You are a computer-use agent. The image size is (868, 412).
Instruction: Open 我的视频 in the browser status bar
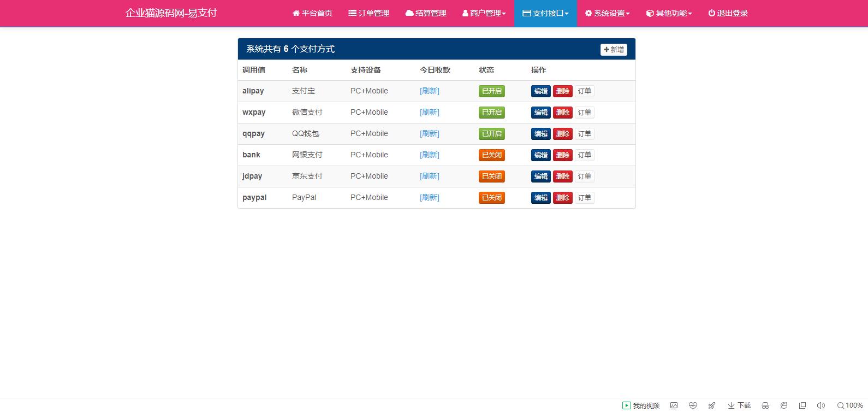[x=641, y=405]
